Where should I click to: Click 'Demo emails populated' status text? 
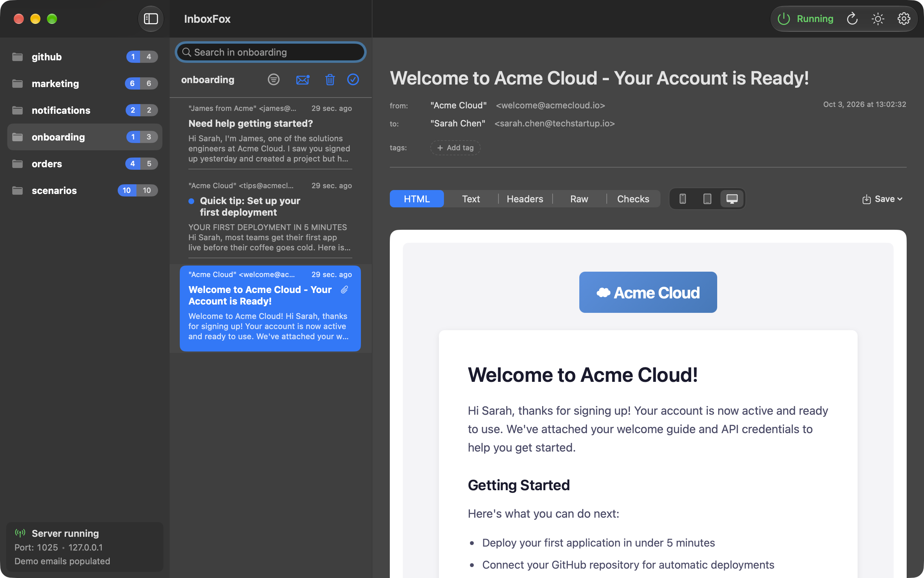tap(62, 561)
